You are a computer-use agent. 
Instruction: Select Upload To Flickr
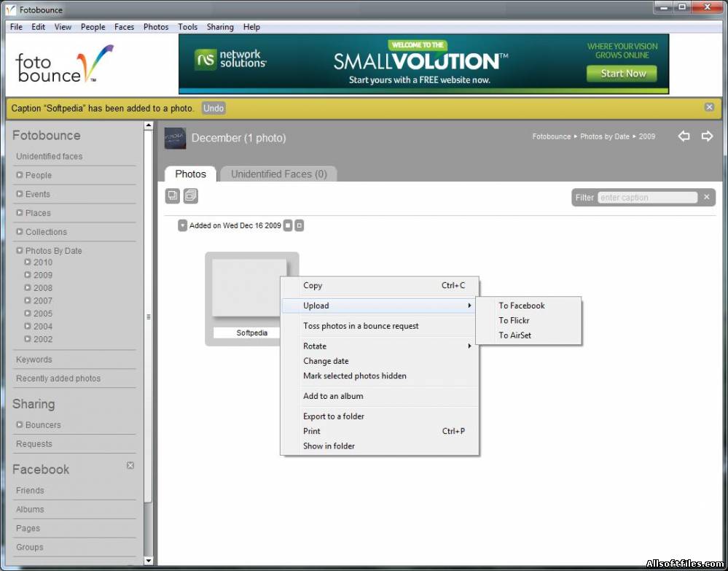tap(528, 321)
